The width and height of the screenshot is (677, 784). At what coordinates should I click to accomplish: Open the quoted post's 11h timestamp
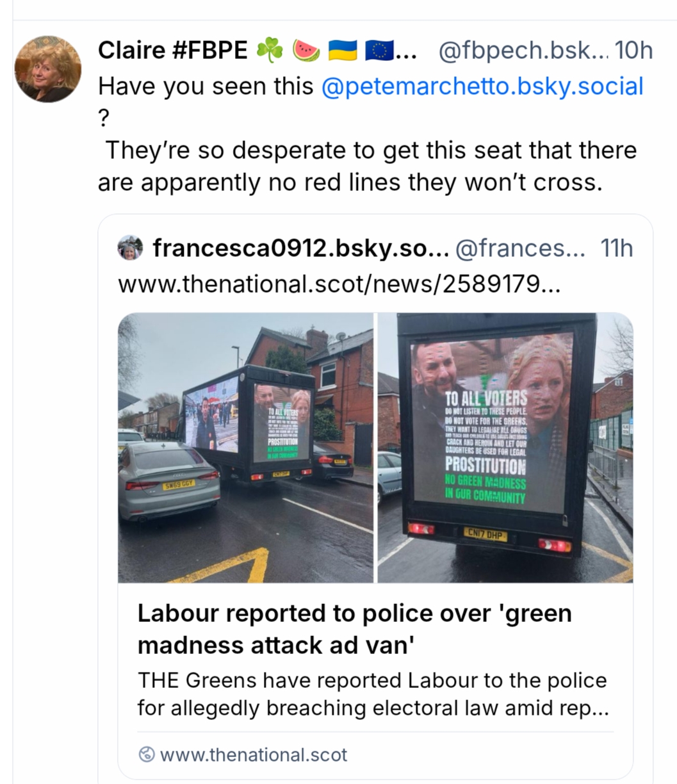pyautogui.click(x=616, y=248)
